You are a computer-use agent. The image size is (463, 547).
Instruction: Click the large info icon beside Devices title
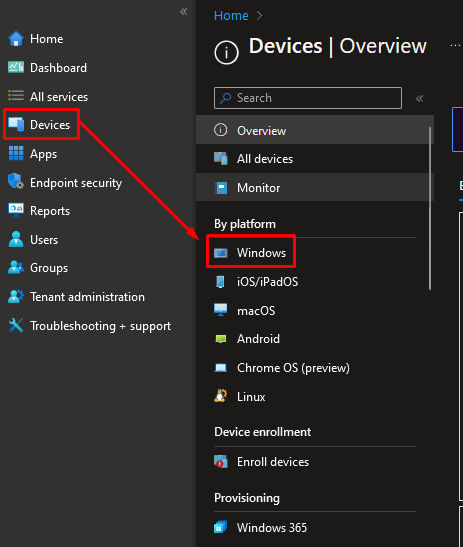click(x=226, y=53)
